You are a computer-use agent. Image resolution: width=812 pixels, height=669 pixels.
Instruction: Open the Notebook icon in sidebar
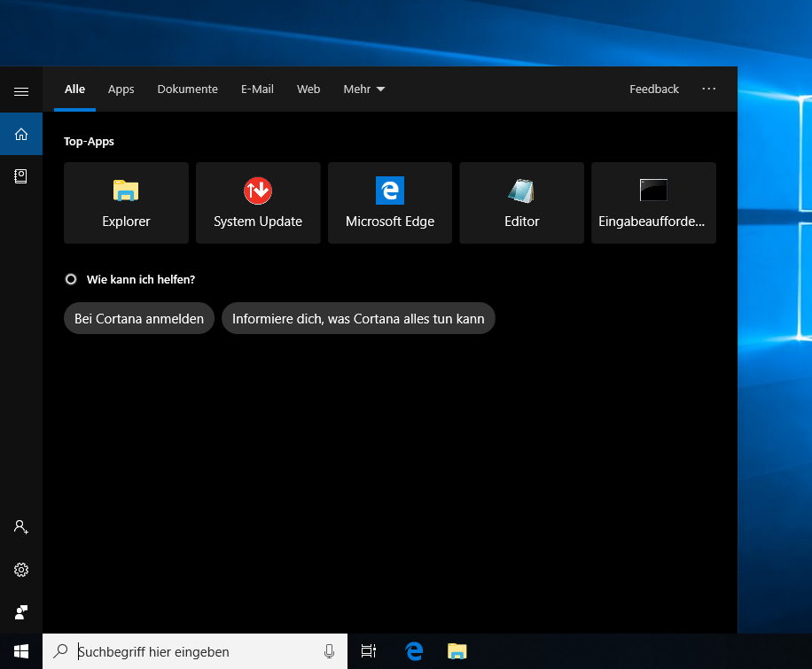point(21,176)
